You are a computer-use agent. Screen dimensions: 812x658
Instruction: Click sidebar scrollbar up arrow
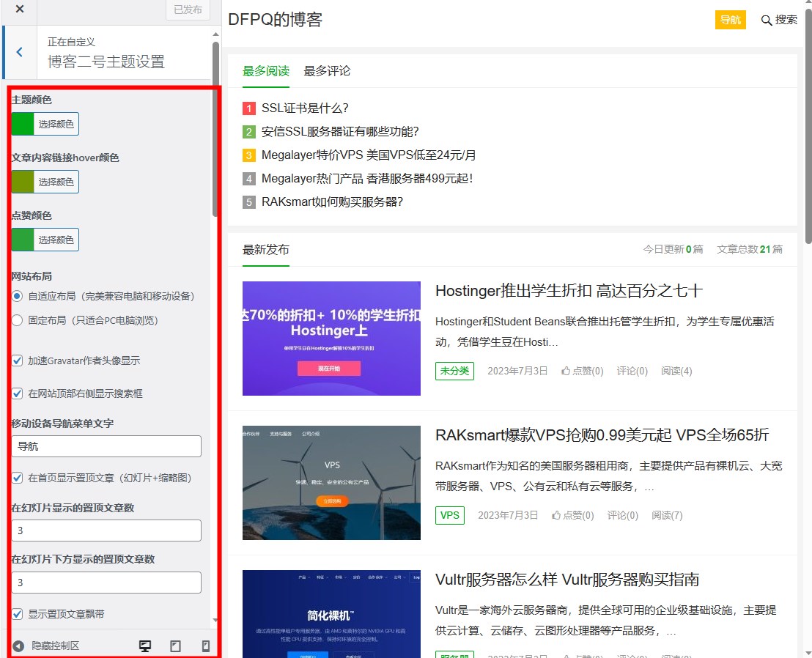pos(215,34)
